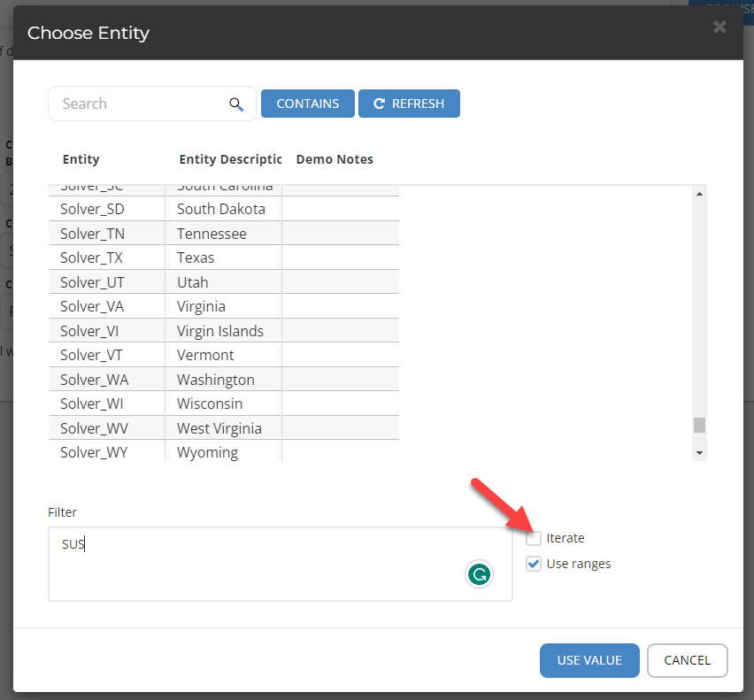Click inside the Search field

[137, 104]
